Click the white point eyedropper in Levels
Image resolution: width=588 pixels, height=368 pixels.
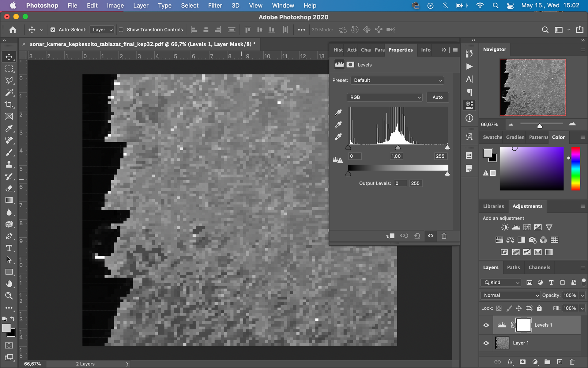338,137
